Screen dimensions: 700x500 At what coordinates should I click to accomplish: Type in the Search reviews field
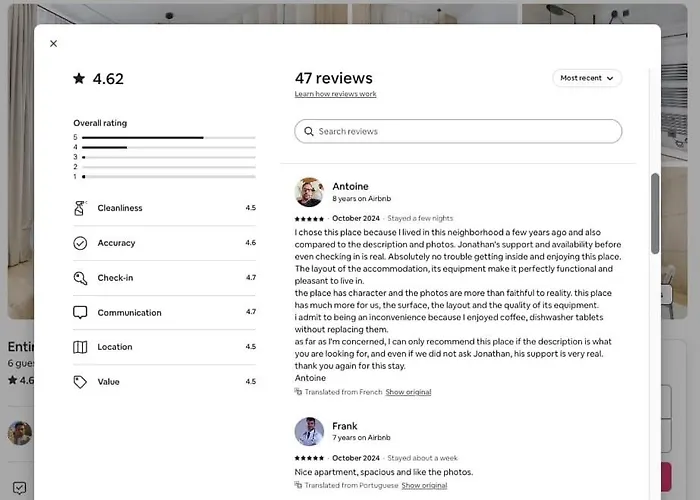click(465, 132)
